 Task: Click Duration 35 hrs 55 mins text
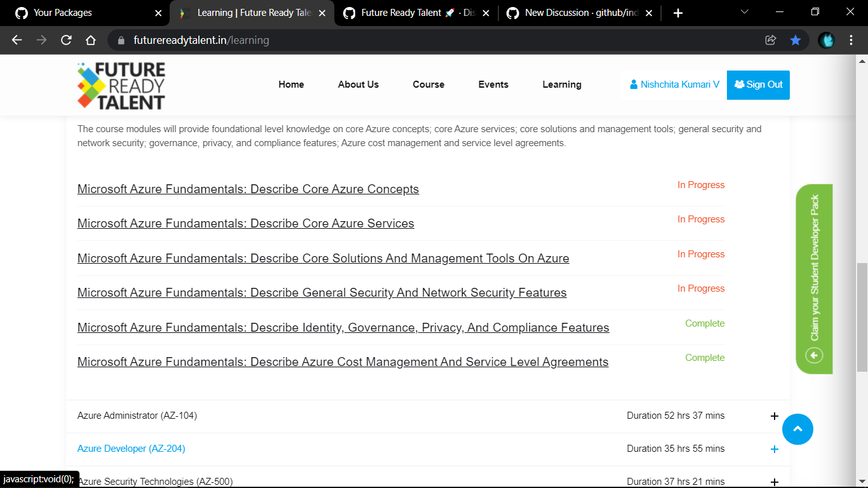click(x=675, y=449)
